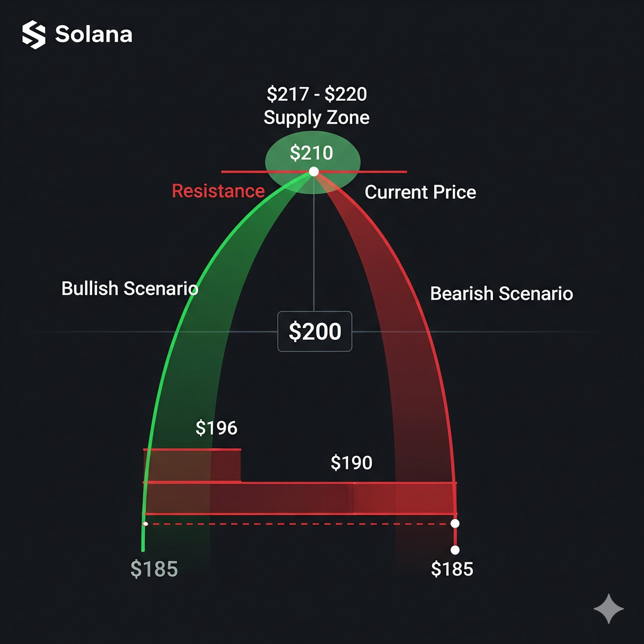Select the red Resistance label
Viewport: 644px width, 644px height.
(x=218, y=191)
